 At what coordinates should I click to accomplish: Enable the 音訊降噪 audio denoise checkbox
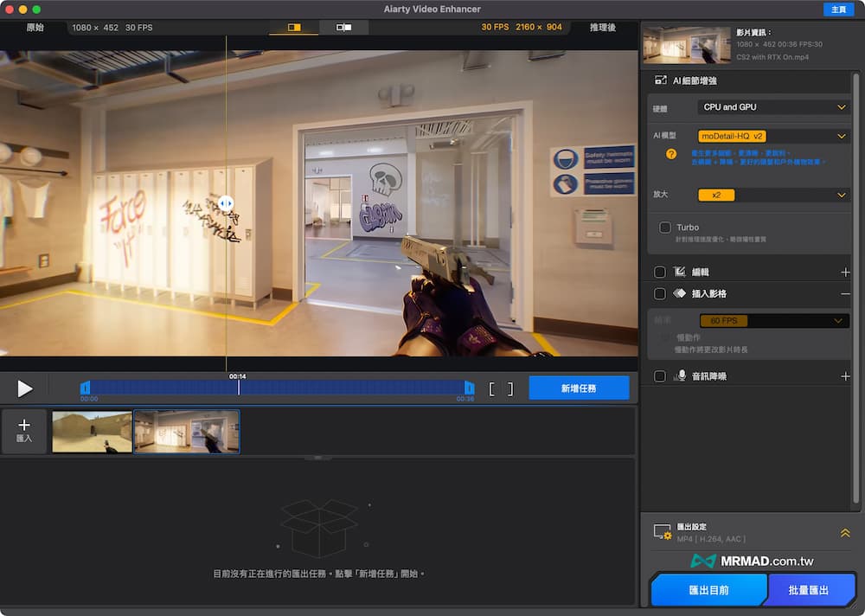(x=660, y=376)
